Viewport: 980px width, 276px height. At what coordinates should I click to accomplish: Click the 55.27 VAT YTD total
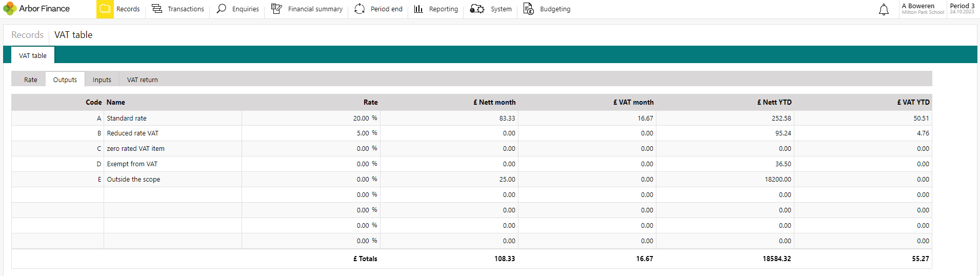(x=921, y=259)
